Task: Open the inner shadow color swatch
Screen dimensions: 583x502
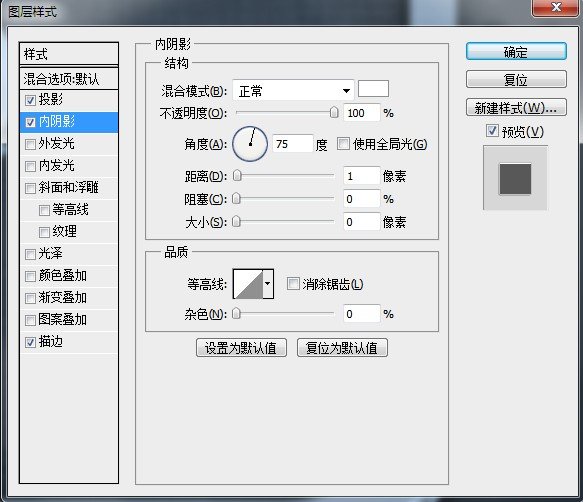Action: (x=373, y=89)
